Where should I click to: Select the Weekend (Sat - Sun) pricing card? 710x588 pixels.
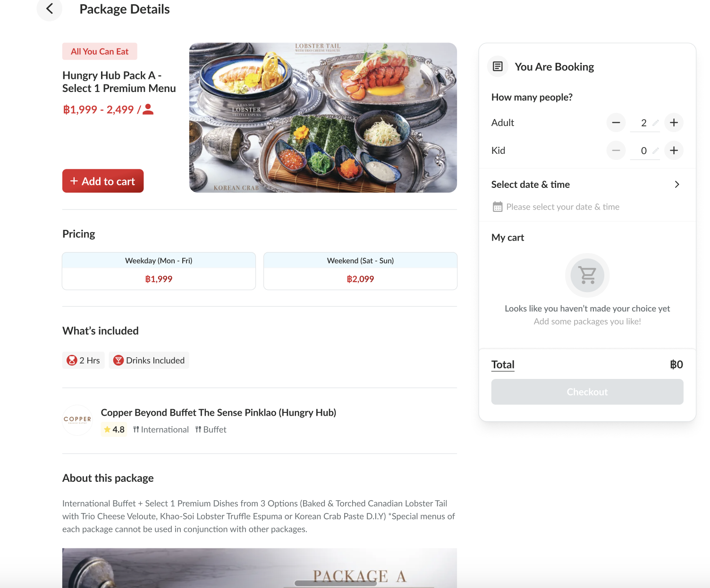(360, 271)
